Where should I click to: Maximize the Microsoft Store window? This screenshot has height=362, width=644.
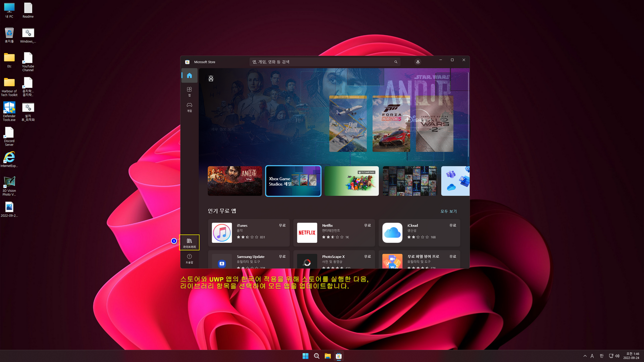452,60
